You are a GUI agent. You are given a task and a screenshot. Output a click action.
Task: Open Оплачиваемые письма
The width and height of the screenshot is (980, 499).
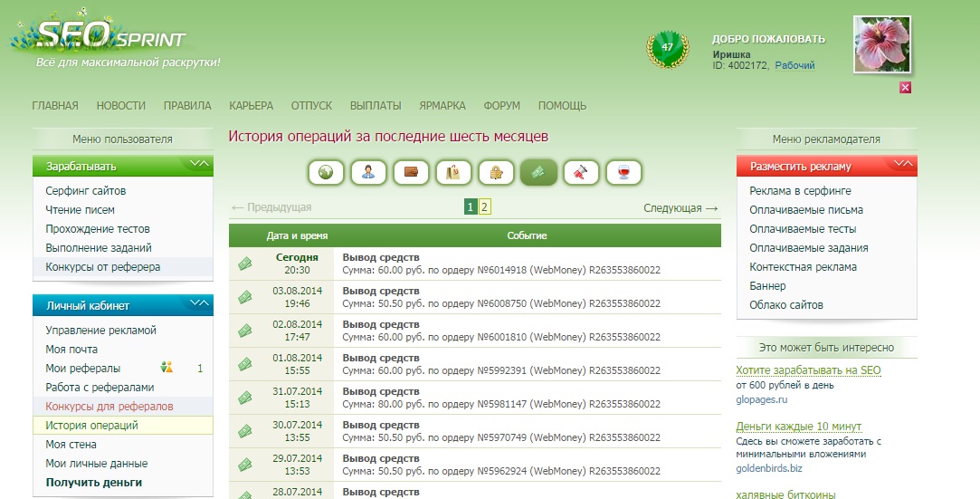click(806, 209)
